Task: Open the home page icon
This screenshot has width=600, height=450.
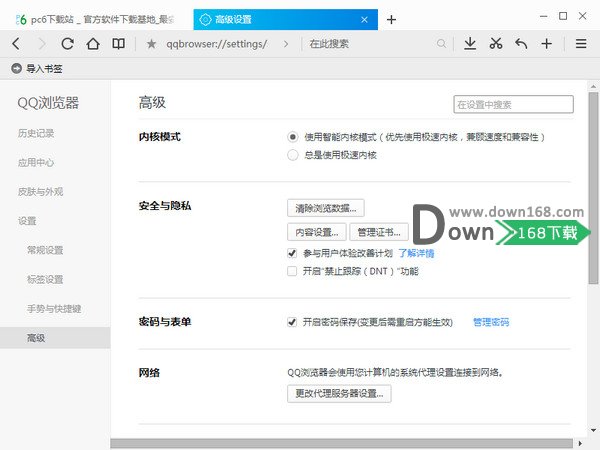Action: point(93,44)
